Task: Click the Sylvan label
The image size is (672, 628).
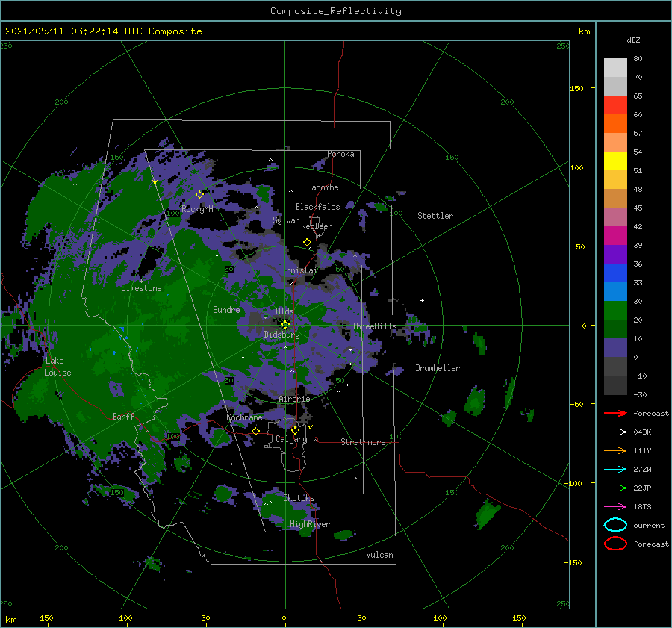Action: click(x=286, y=220)
